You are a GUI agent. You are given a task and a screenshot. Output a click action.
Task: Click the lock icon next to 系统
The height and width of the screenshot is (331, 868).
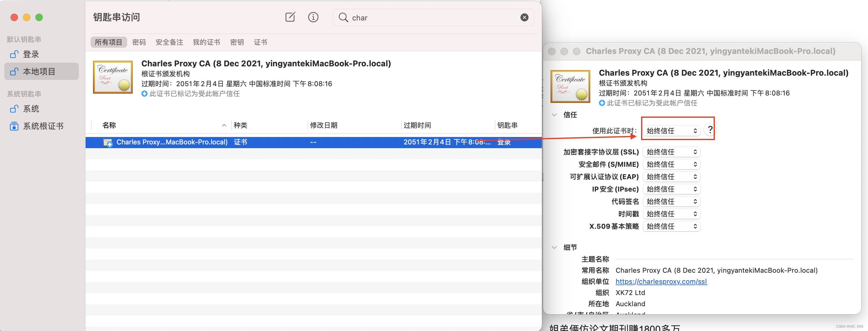(14, 109)
